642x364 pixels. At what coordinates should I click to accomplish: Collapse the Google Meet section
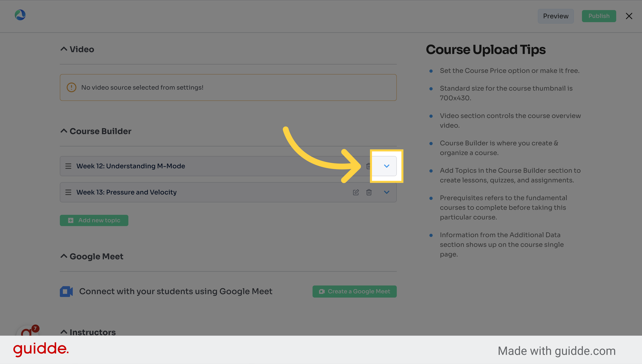tap(63, 256)
